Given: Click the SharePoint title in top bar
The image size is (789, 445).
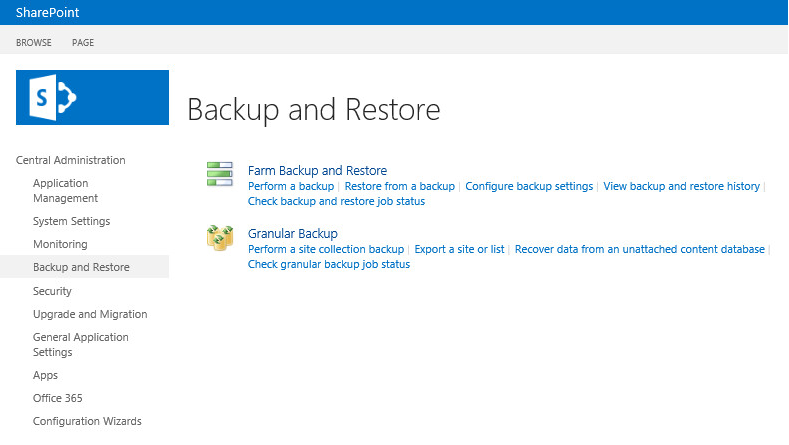Looking at the screenshot, I should (x=47, y=13).
